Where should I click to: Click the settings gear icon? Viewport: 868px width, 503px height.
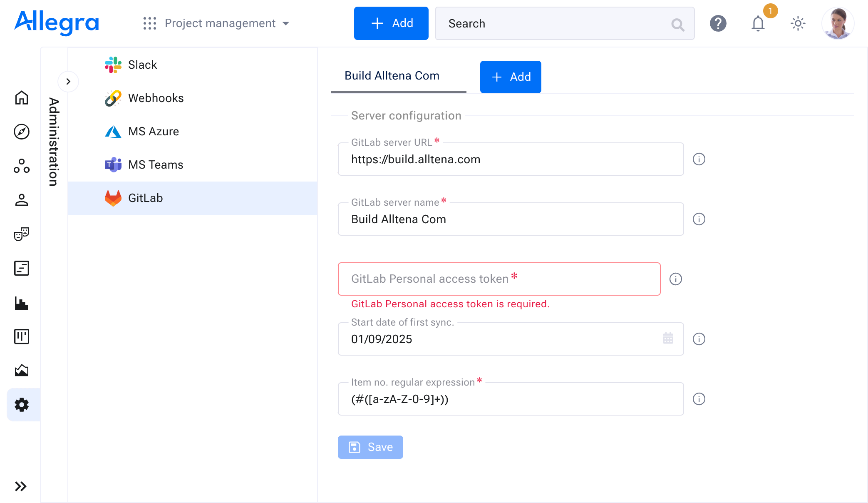(x=22, y=405)
